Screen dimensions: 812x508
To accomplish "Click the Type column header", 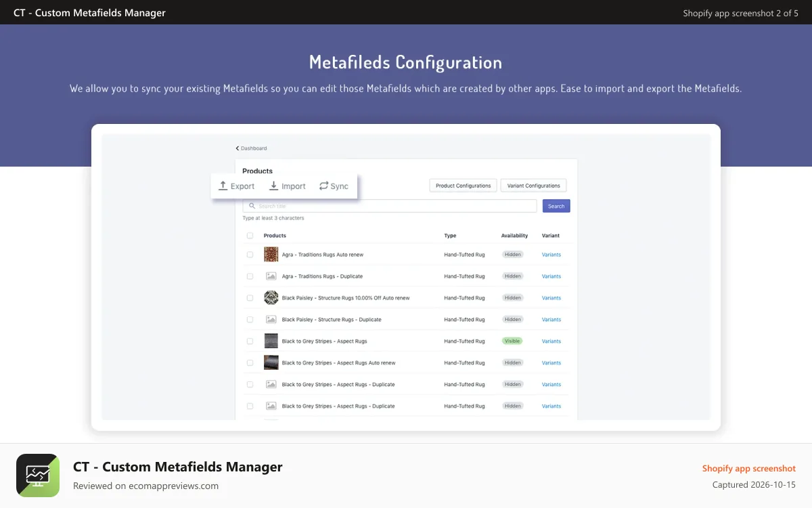I will pyautogui.click(x=450, y=236).
